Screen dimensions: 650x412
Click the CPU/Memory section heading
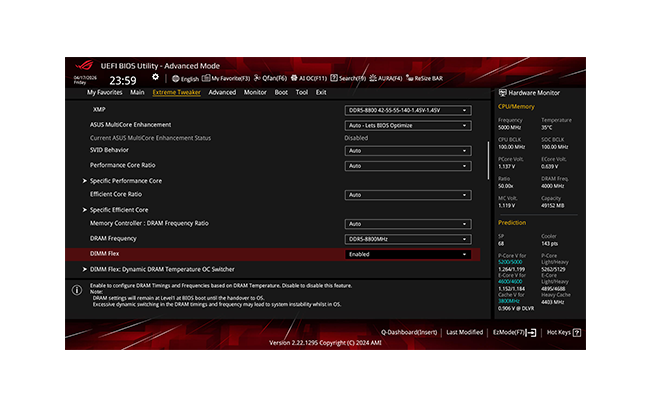pos(516,107)
